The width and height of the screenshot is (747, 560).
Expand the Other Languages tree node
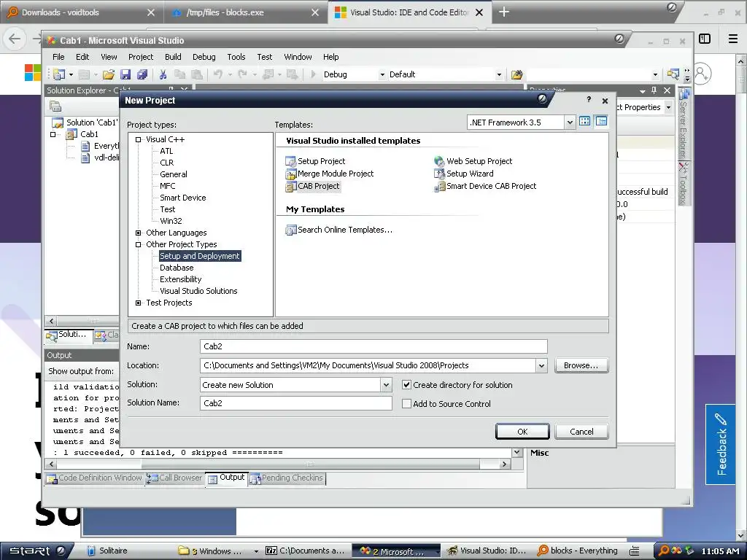(x=138, y=233)
